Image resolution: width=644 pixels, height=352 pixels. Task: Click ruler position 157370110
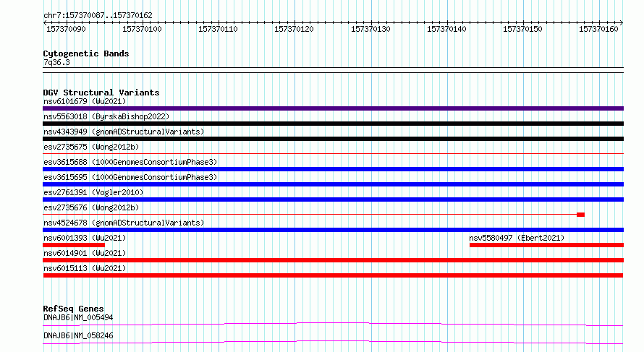pyautogui.click(x=218, y=29)
